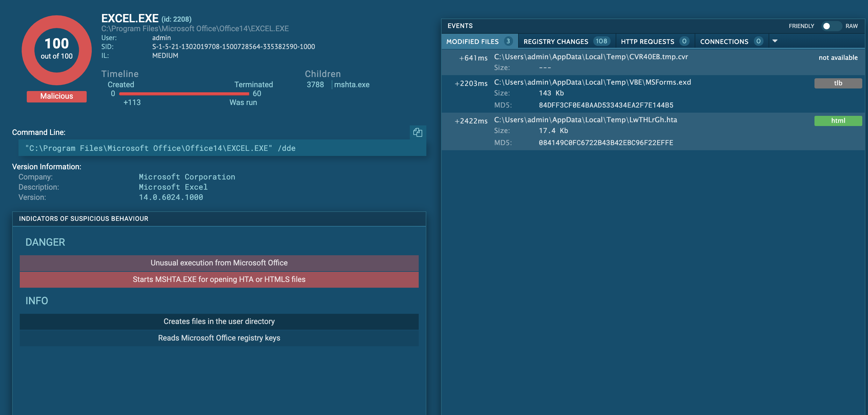Screen dimensions: 868x415
Task: Open the HTTP Requests tab
Action: coord(655,41)
